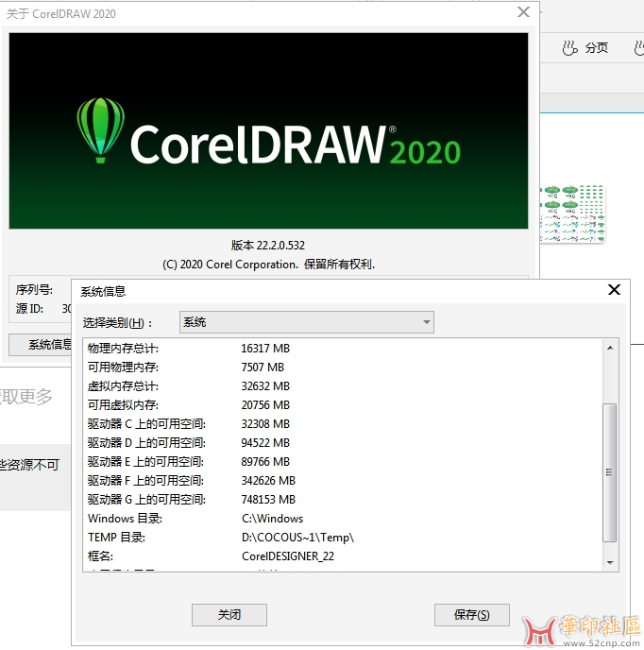644x650 pixels.
Task: Click the value 89766 MB
Action: (x=265, y=462)
